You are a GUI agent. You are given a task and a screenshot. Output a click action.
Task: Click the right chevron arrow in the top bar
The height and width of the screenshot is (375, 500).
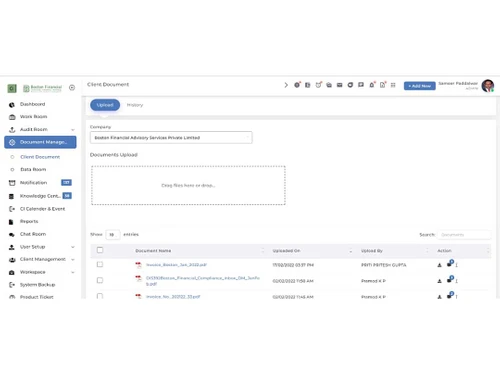tap(286, 85)
